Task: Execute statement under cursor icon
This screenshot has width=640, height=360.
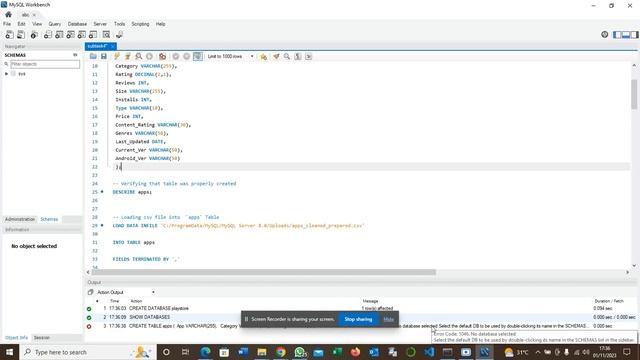Action: point(127,56)
